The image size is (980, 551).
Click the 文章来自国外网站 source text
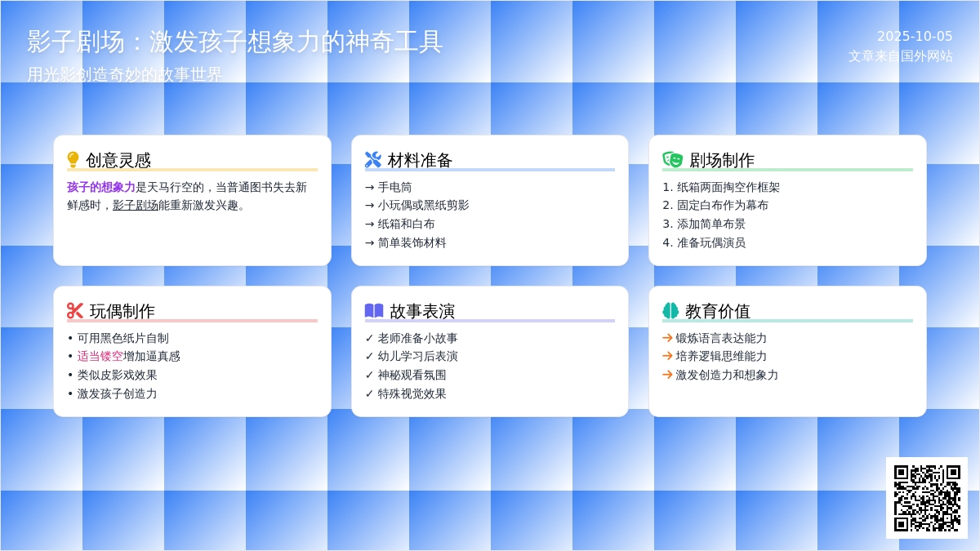900,56
